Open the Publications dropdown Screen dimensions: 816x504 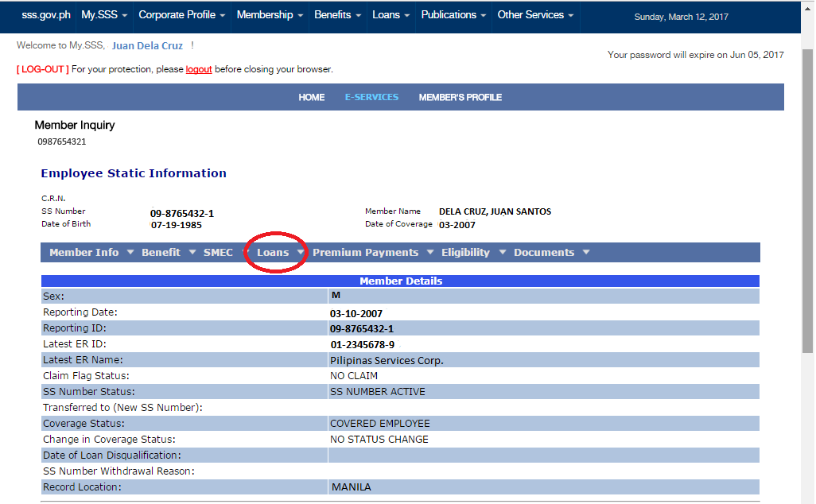[449, 14]
